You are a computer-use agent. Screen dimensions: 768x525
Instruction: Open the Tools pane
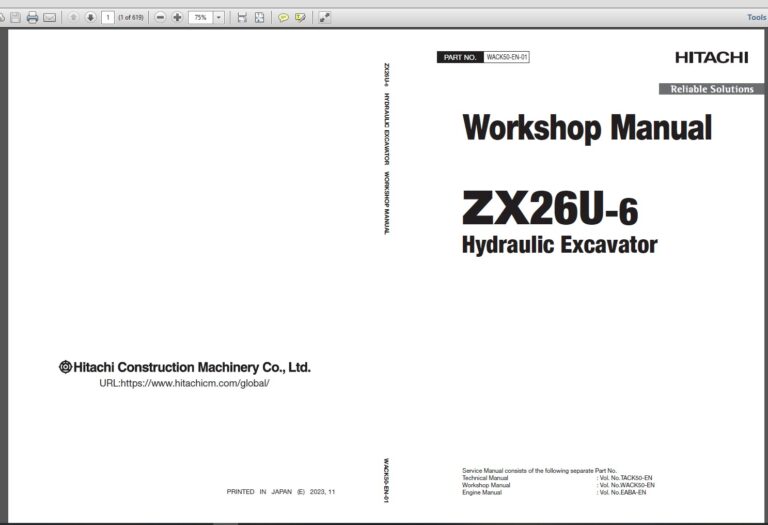click(757, 17)
